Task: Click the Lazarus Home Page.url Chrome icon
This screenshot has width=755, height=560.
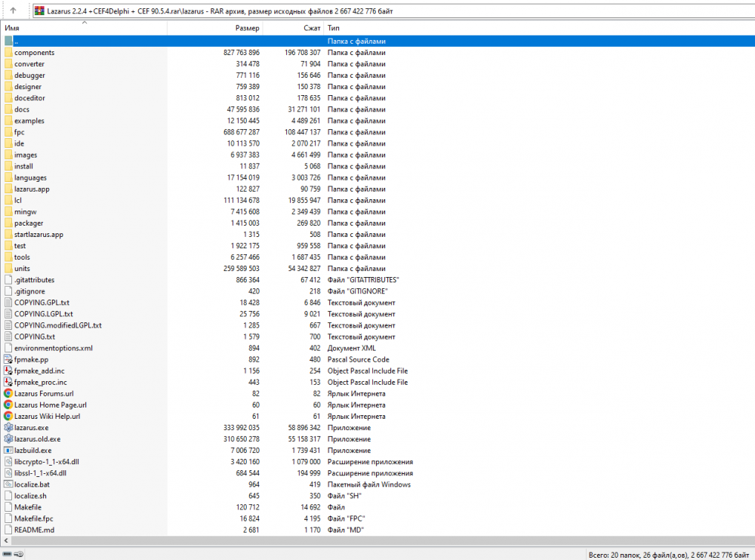Action: coord(8,405)
